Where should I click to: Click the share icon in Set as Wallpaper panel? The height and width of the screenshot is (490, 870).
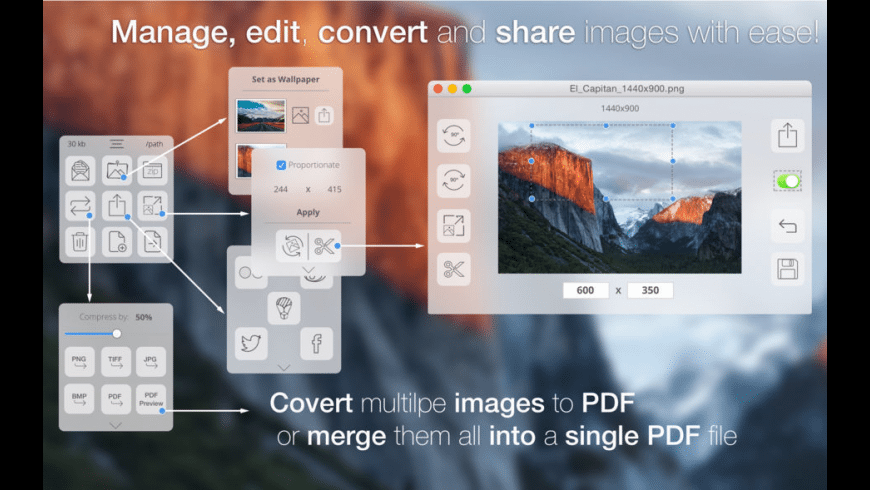pyautogui.click(x=324, y=115)
